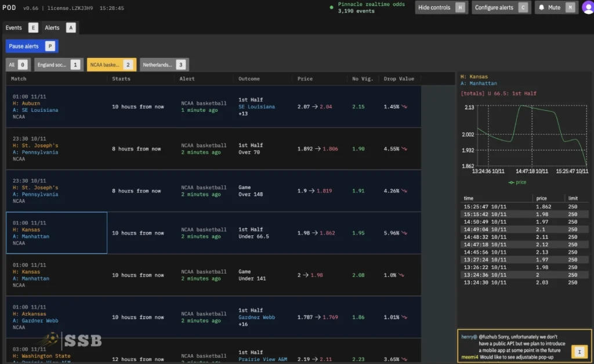Click history row 15:15:42 10/11
Screen dimensions: 594x364
[x=524, y=214]
